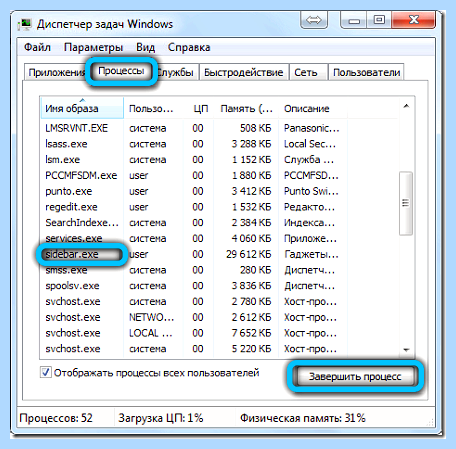The image size is (456, 449).
Task: Click the 4 060 КБ memory value
Action: point(252,238)
